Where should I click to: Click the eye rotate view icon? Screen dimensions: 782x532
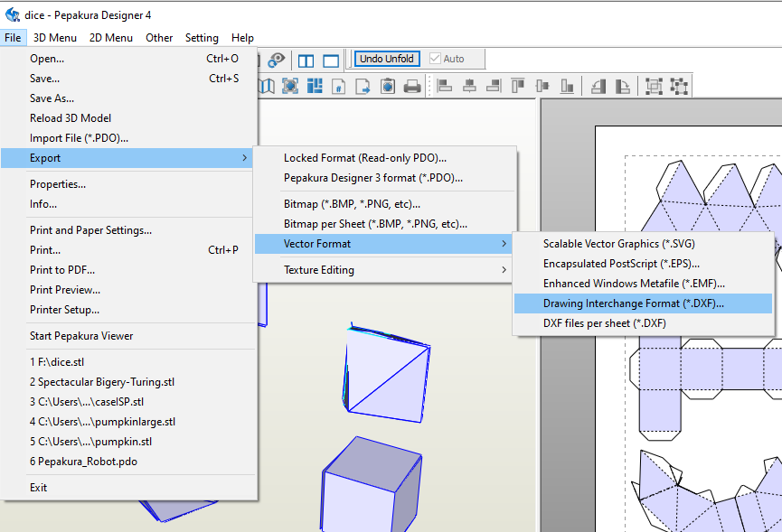tap(277, 60)
